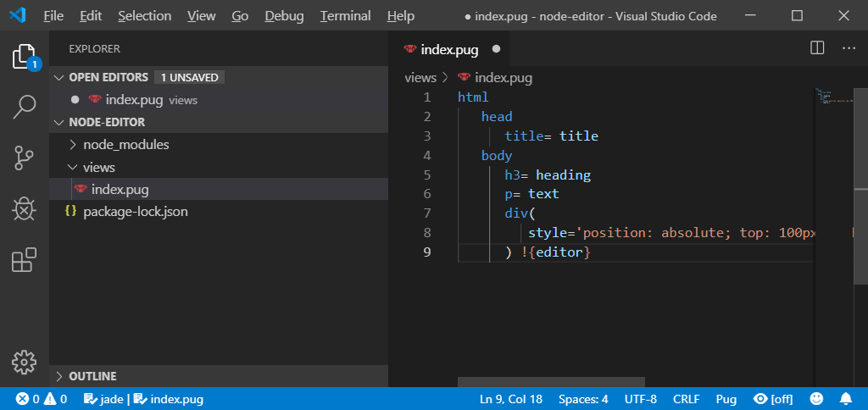The width and height of the screenshot is (868, 410).
Task: Click 'p= text' code on line 6
Action: (532, 194)
